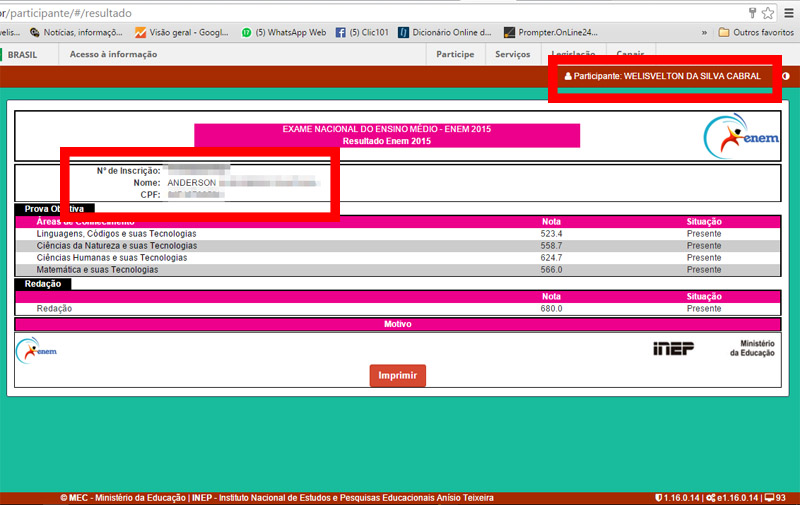Image resolution: width=800 pixels, height=505 pixels.
Task: Click Situação header in Redação table
Action: tap(704, 296)
